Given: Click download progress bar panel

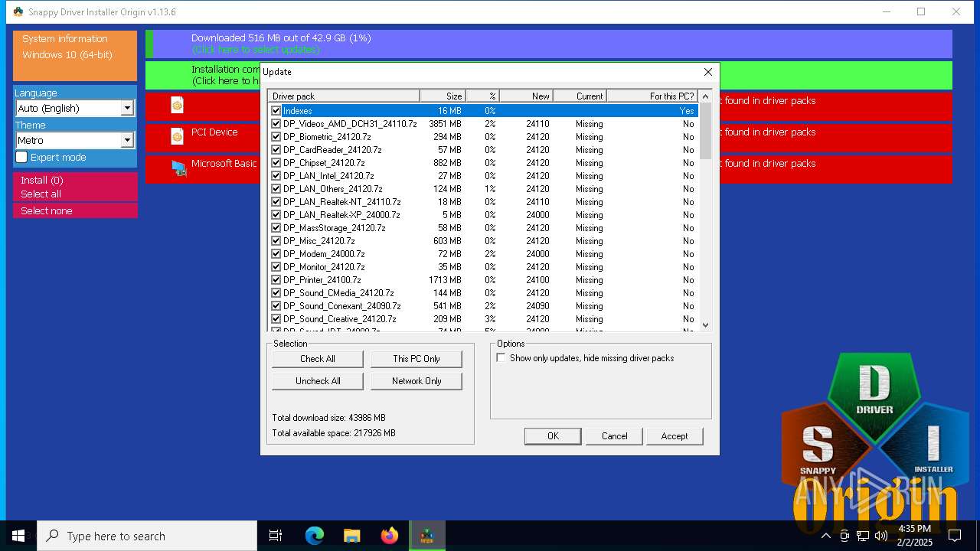Looking at the screenshot, I should 549,44.
